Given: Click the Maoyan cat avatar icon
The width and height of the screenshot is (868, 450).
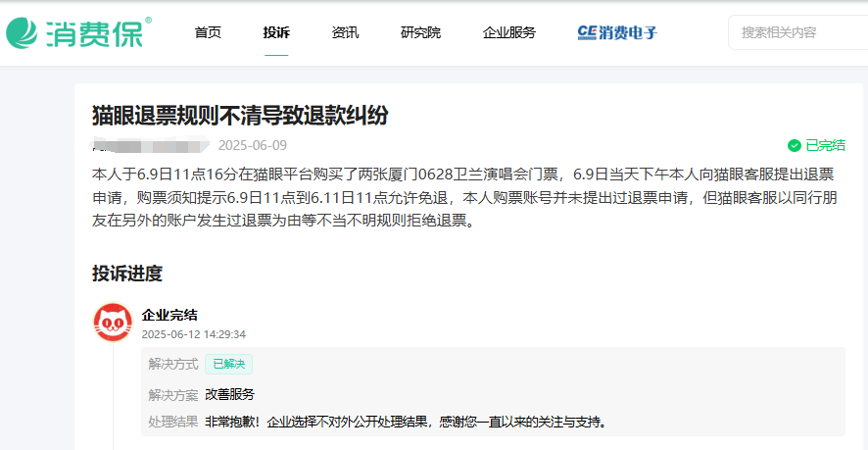Looking at the screenshot, I should coord(113,322).
